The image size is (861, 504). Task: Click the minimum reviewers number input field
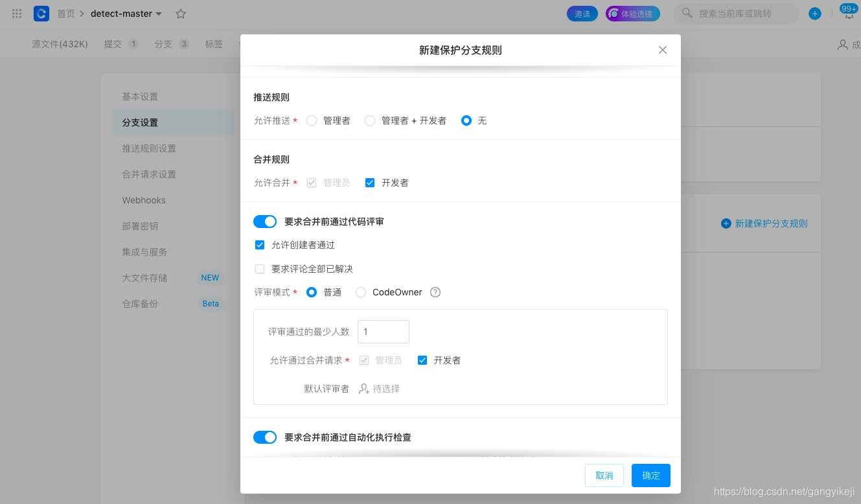point(383,331)
